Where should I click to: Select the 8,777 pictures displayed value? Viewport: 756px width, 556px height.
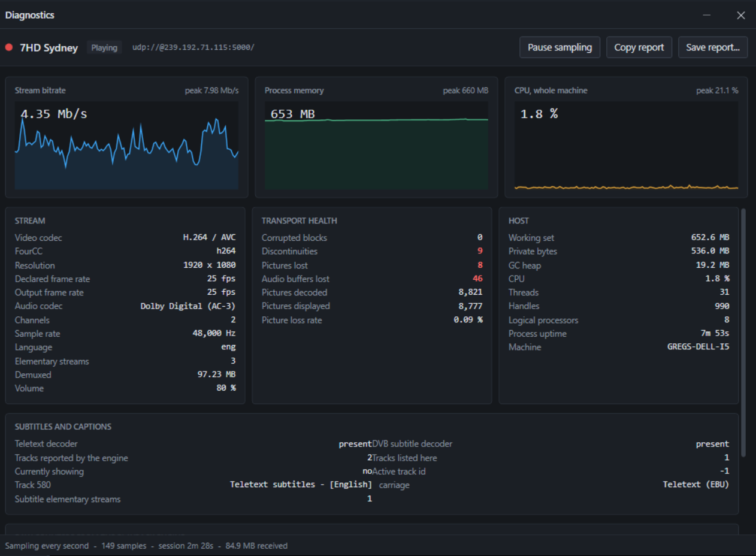pyautogui.click(x=470, y=306)
